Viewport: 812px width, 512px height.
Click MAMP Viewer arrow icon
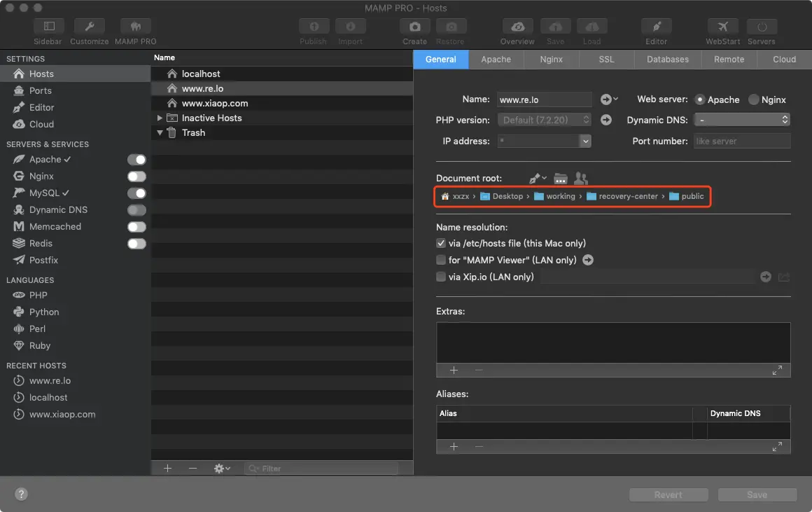coord(588,260)
